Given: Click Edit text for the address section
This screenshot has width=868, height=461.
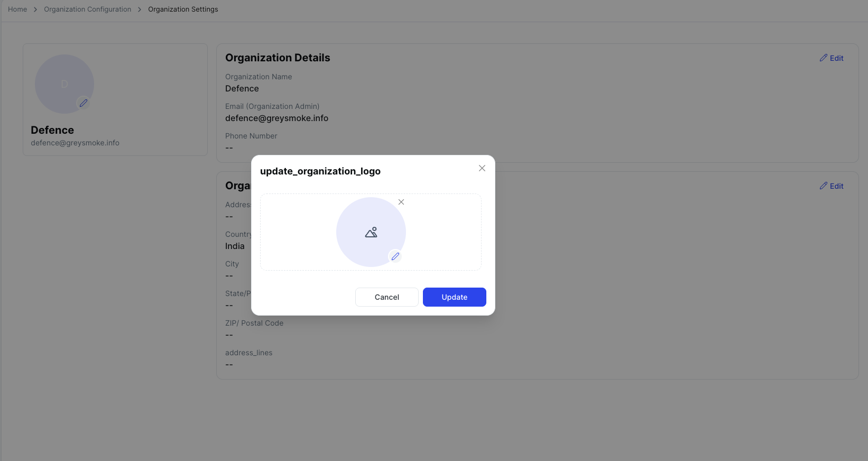Looking at the screenshot, I should (x=836, y=186).
